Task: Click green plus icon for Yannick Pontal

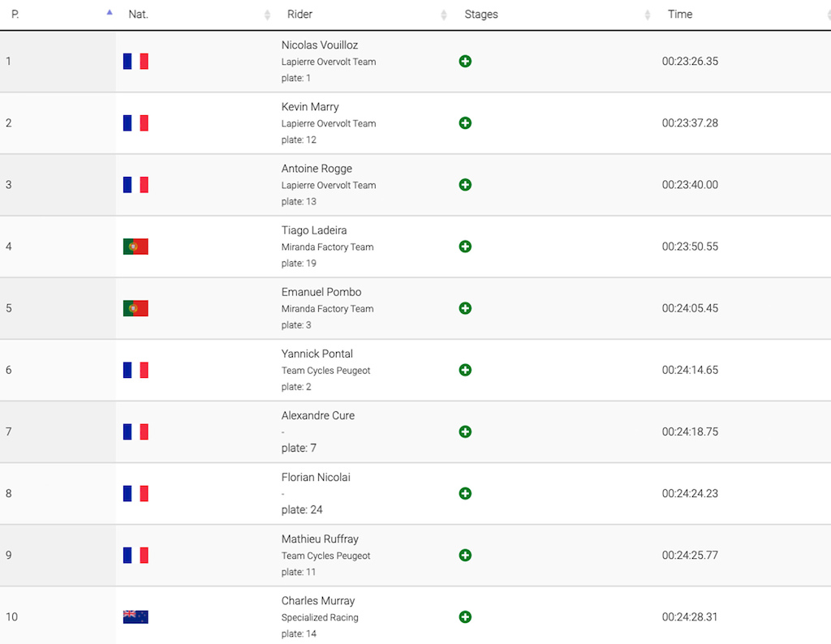Action: pyautogui.click(x=465, y=370)
